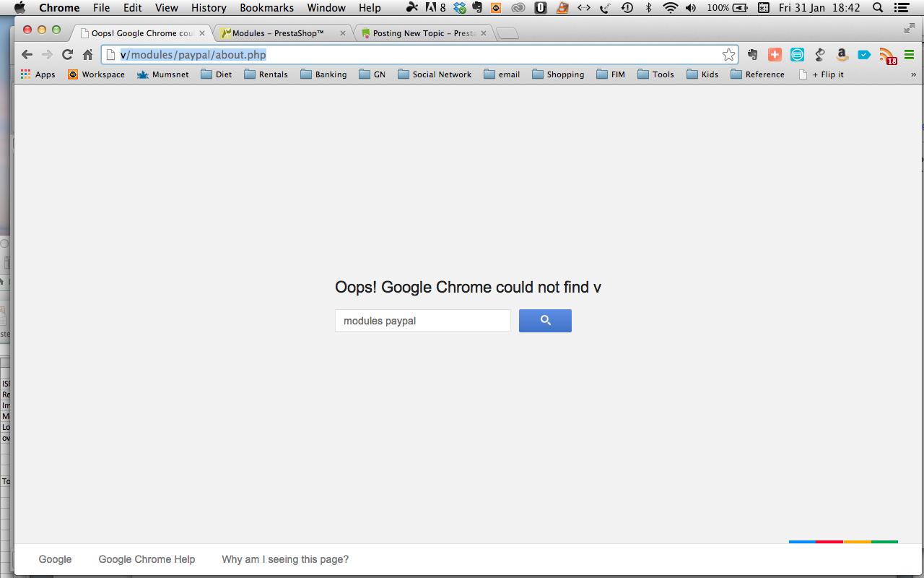Open the Amazon extension icon
Viewport: 924px width, 578px height.
tap(842, 55)
